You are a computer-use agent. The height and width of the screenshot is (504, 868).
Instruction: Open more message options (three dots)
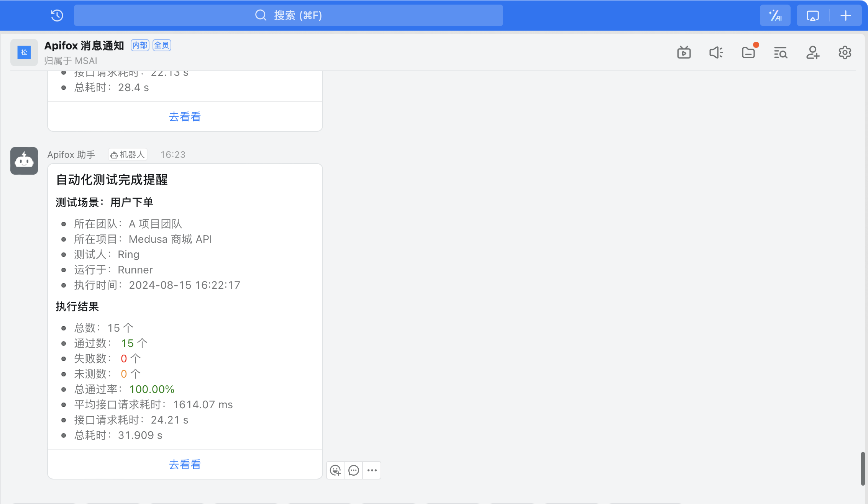click(x=372, y=470)
